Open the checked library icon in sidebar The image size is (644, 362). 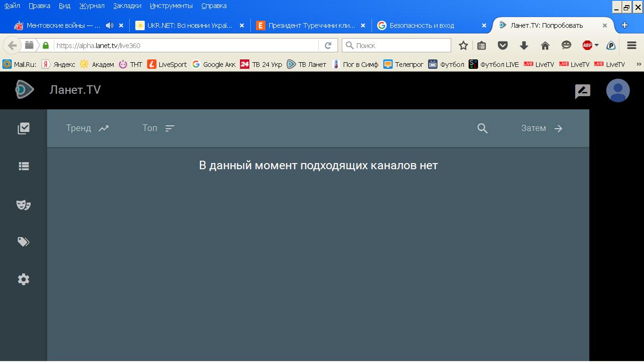tap(24, 128)
